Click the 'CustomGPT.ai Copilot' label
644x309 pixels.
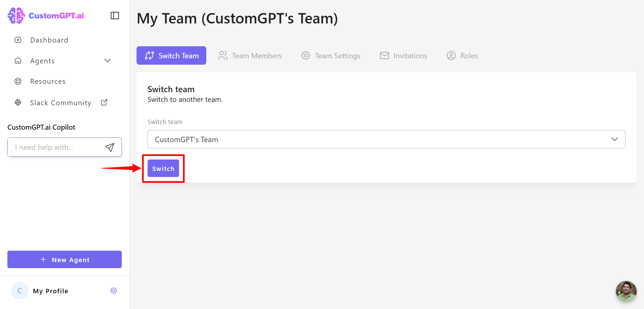tap(41, 127)
